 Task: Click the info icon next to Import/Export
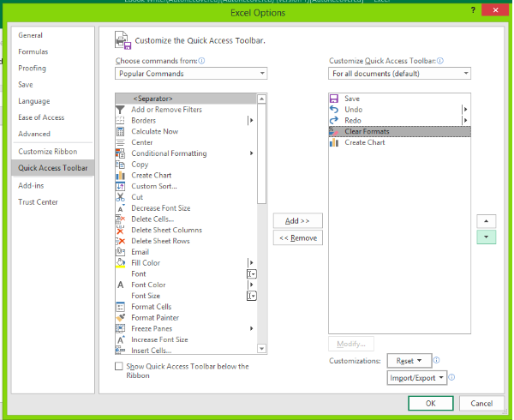451,377
